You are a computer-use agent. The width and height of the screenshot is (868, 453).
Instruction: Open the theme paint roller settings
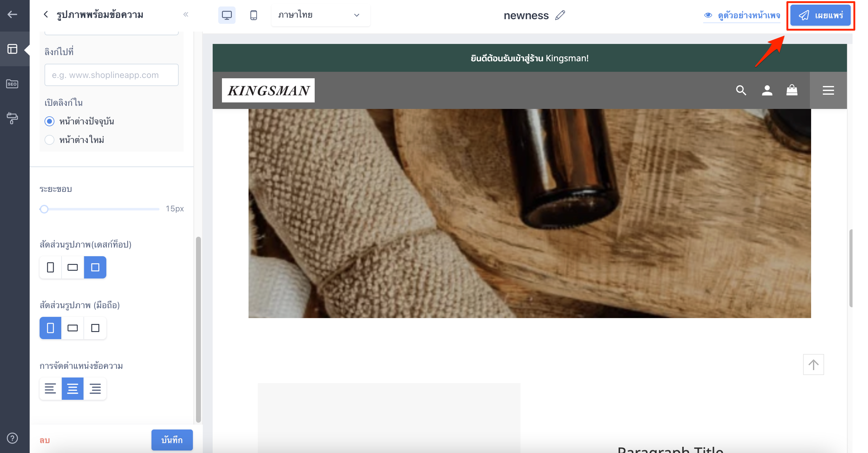[x=12, y=118]
